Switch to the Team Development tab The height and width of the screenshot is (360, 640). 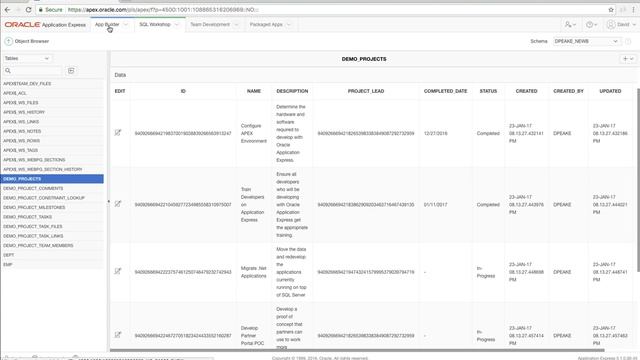pos(210,24)
